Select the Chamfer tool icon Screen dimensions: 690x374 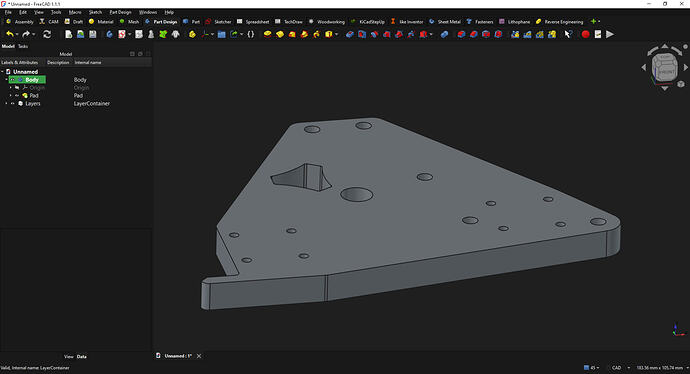coord(473,34)
